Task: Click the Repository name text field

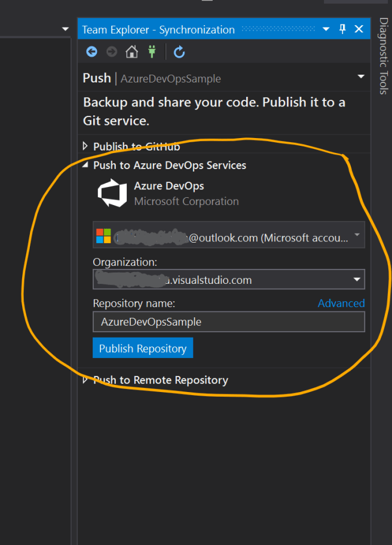Action: [228, 322]
